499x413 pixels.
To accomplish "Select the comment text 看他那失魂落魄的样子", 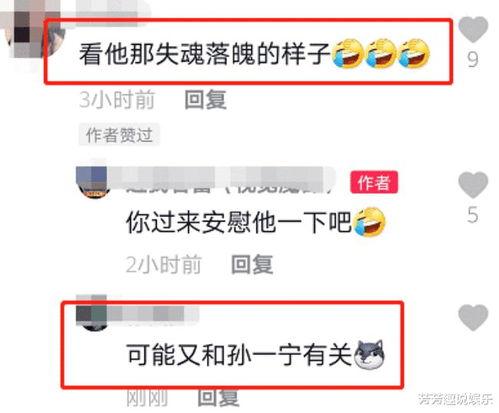I will pos(205,53).
